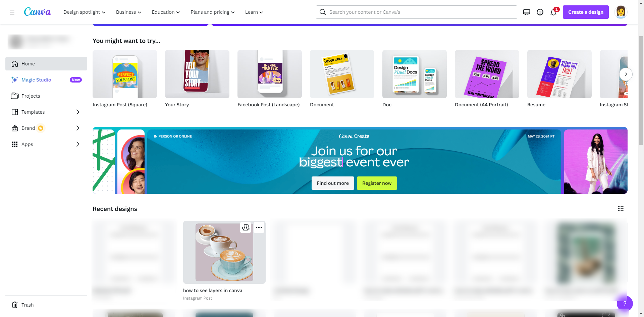Open the three-dots menu on coffee design
The image size is (644, 317).
[x=259, y=227]
